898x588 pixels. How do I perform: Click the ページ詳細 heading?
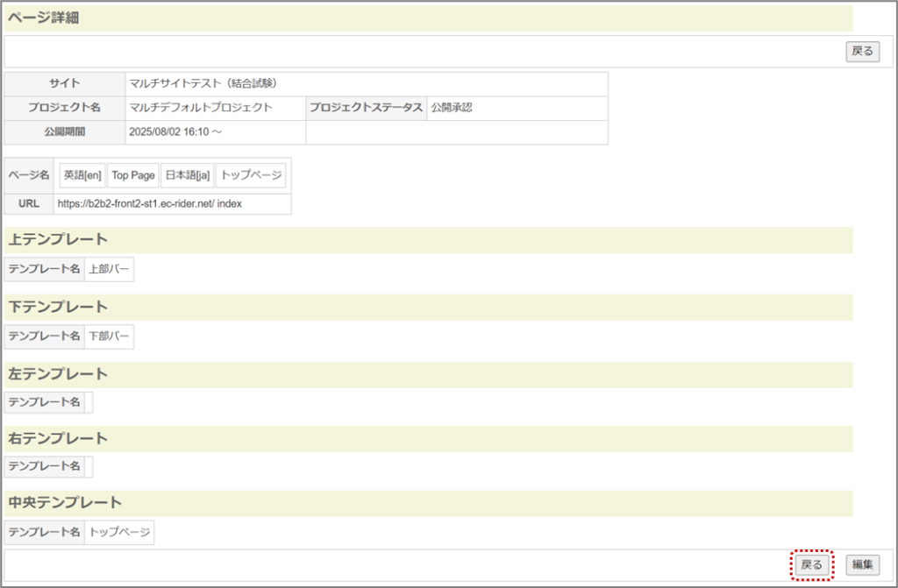44,18
